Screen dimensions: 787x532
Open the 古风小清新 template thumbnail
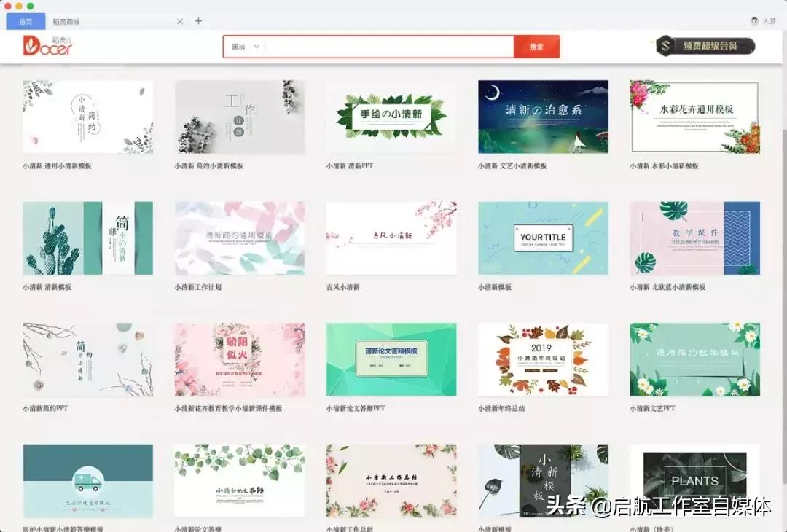[391, 237]
